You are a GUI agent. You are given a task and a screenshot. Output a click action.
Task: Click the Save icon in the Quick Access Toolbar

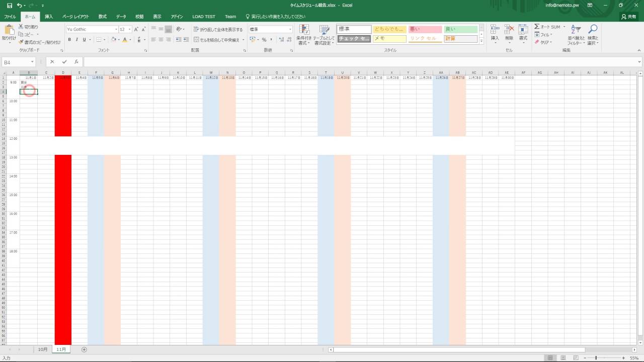click(10, 5)
